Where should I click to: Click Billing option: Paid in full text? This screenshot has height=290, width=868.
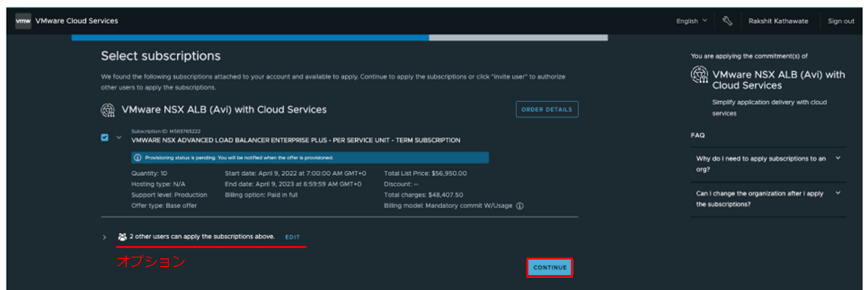pos(264,194)
